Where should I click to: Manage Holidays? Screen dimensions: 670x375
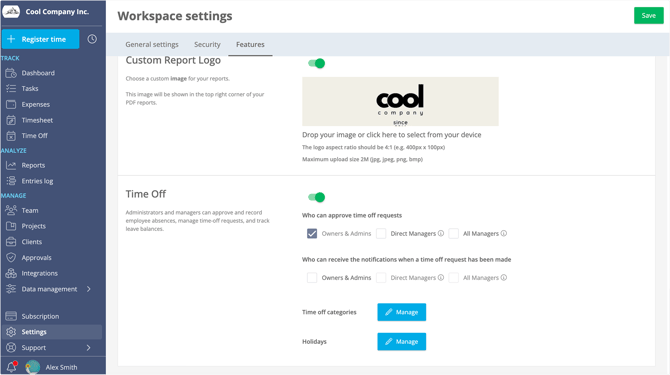(x=401, y=342)
